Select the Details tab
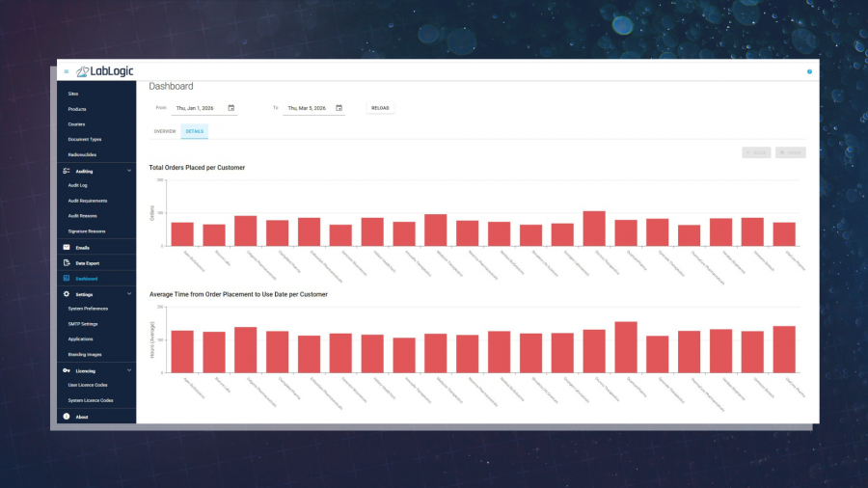The width and height of the screenshot is (868, 488). pyautogui.click(x=194, y=131)
